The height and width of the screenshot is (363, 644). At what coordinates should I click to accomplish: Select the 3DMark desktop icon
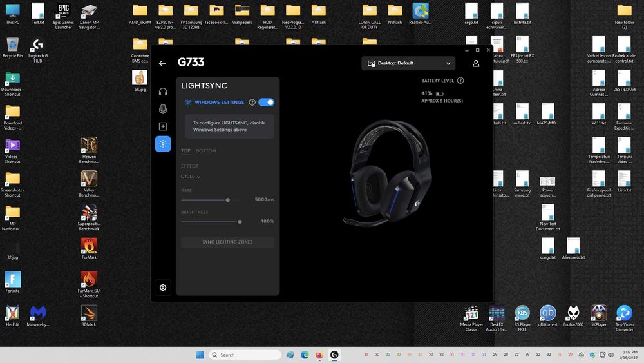point(89,316)
